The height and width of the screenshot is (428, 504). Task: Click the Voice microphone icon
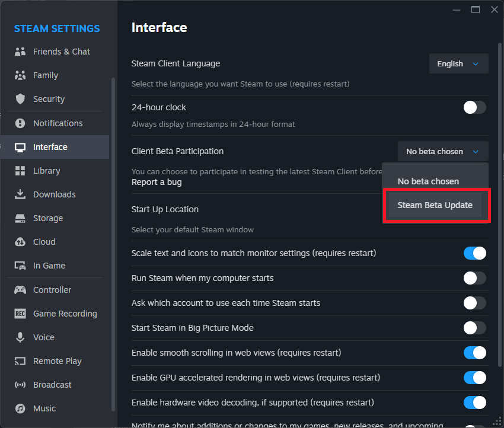[20, 337]
